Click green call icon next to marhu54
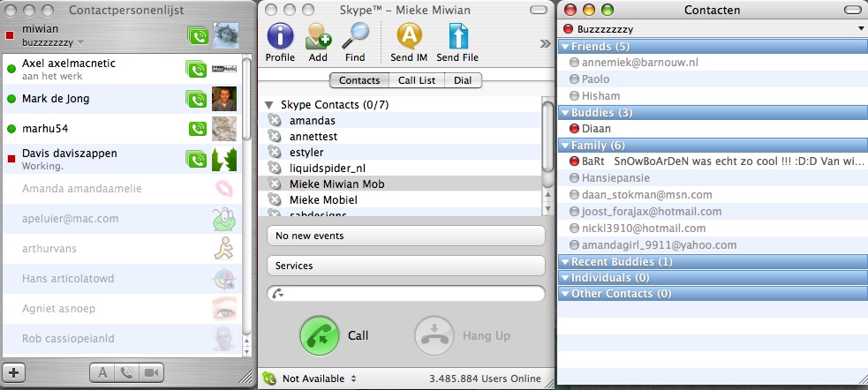Viewport: 868px width, 390px height. tap(198, 129)
